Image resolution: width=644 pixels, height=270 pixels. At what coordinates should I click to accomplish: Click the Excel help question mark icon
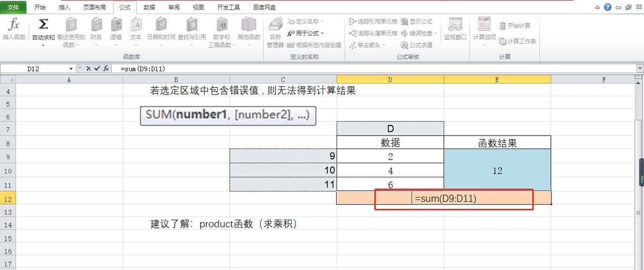(x=607, y=7)
